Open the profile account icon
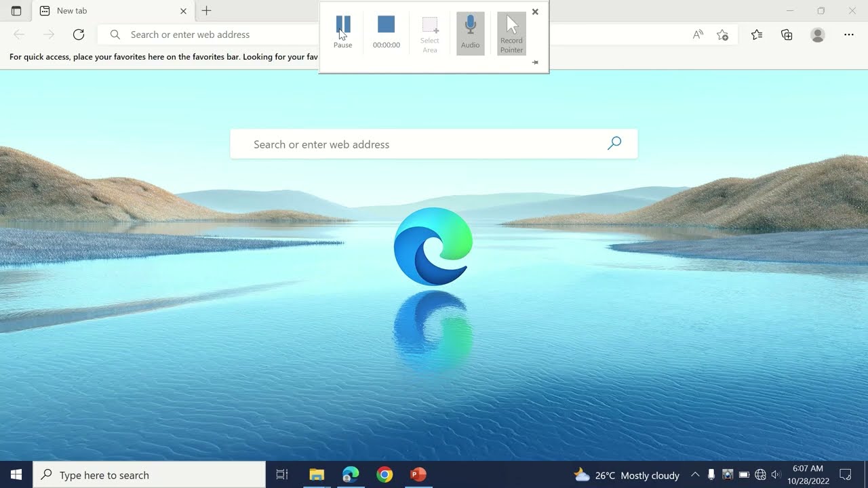 pyautogui.click(x=818, y=35)
